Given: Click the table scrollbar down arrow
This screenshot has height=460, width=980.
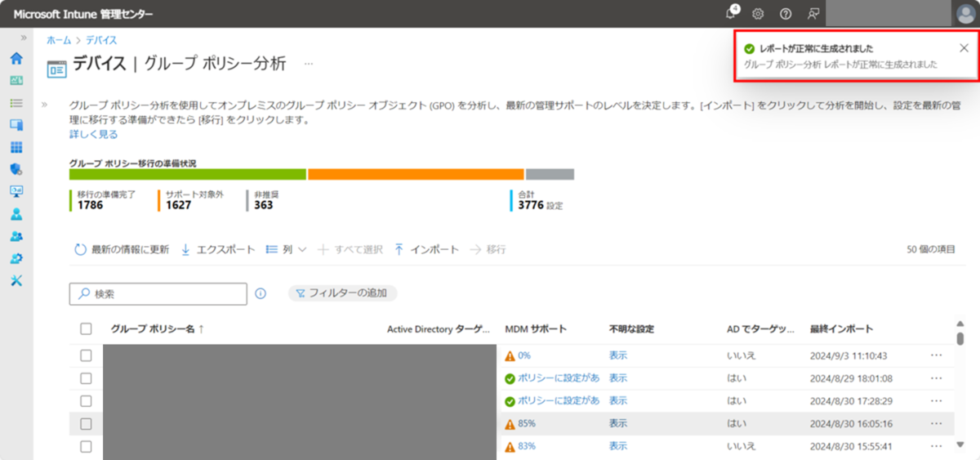Looking at the screenshot, I should [x=960, y=445].
